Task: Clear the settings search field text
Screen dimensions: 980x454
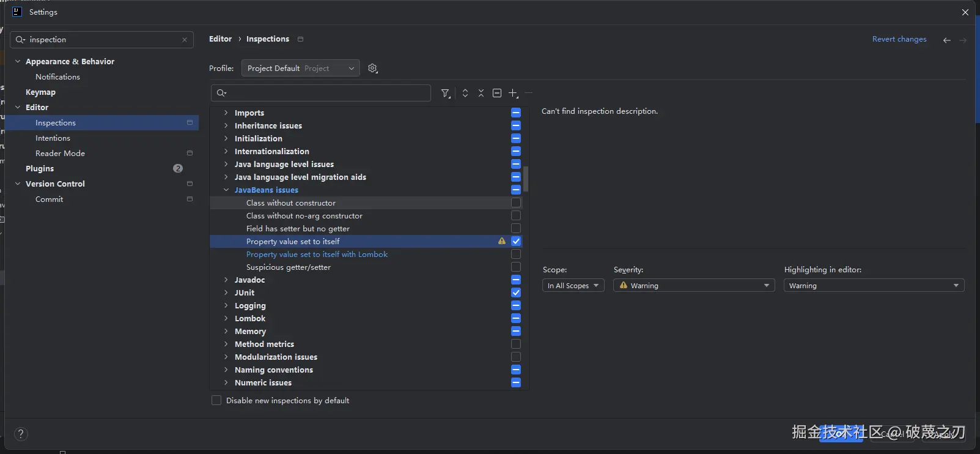Action: 185,40
